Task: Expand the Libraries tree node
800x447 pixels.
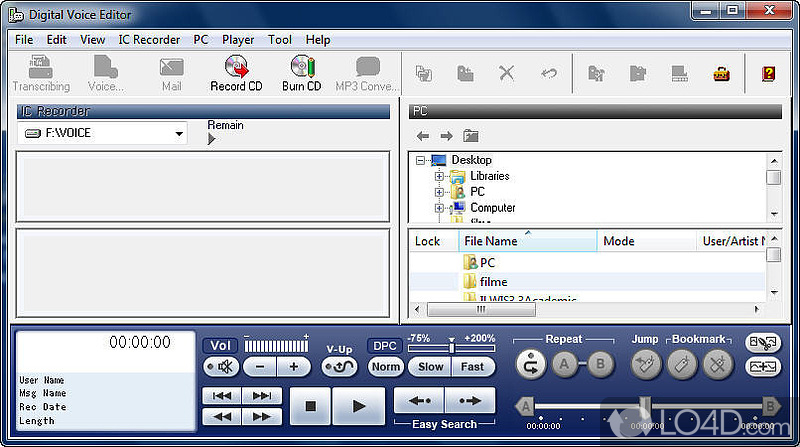Action: click(439, 176)
